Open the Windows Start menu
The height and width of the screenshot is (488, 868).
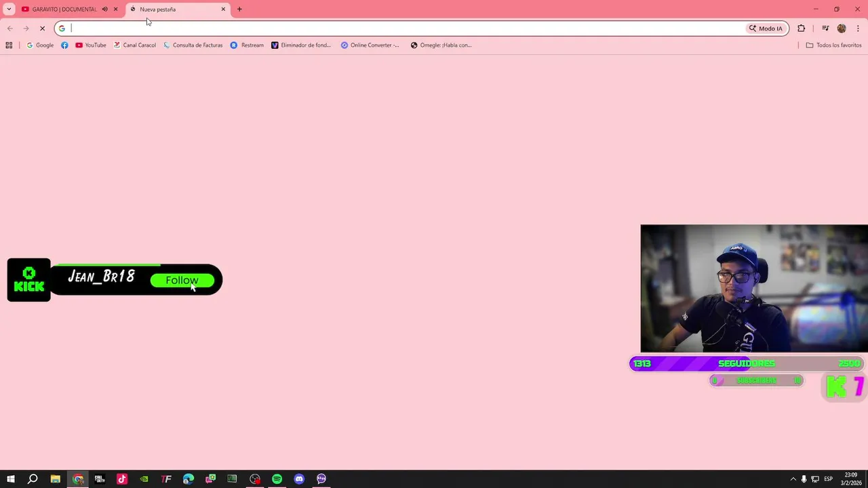click(11, 479)
